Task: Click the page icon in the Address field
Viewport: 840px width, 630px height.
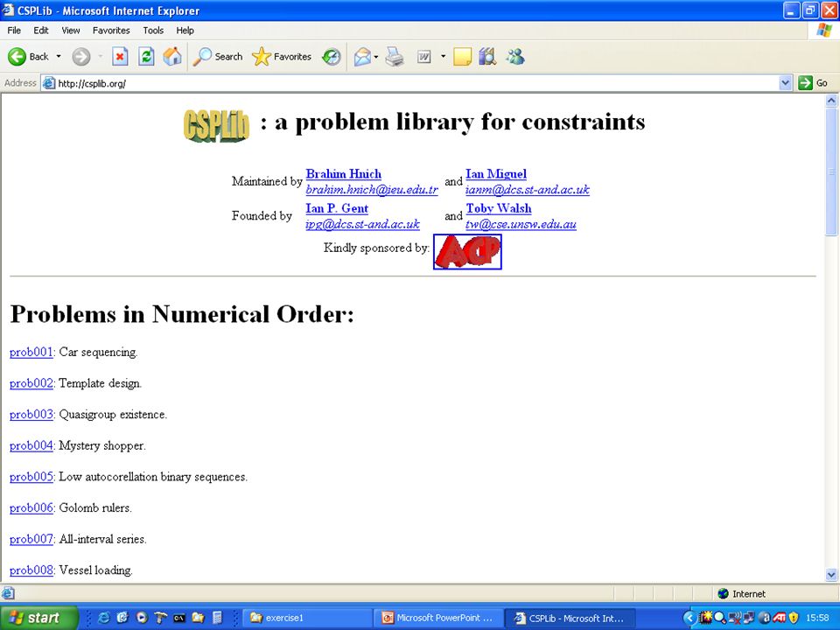Action: tap(49, 83)
